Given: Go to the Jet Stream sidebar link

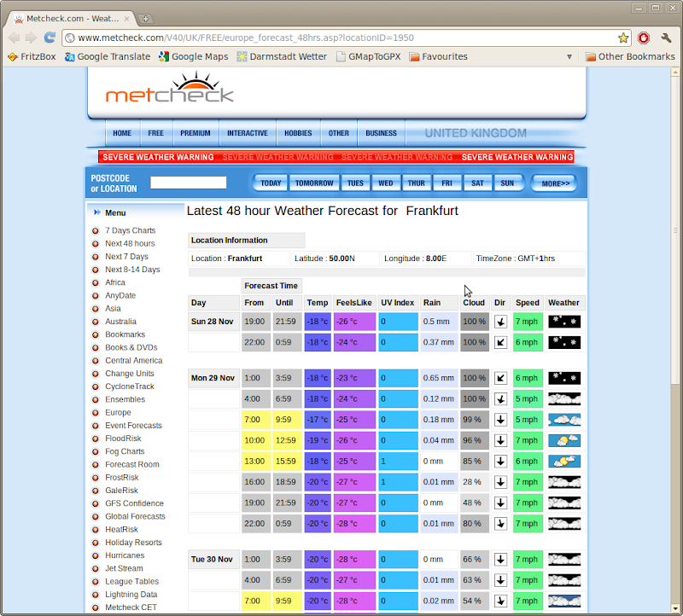Looking at the screenshot, I should tap(124, 568).
